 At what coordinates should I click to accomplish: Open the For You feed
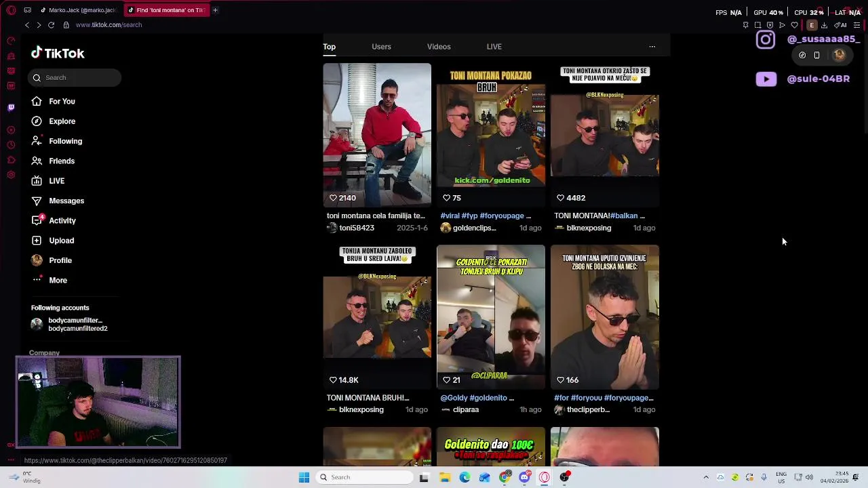pyautogui.click(x=53, y=101)
